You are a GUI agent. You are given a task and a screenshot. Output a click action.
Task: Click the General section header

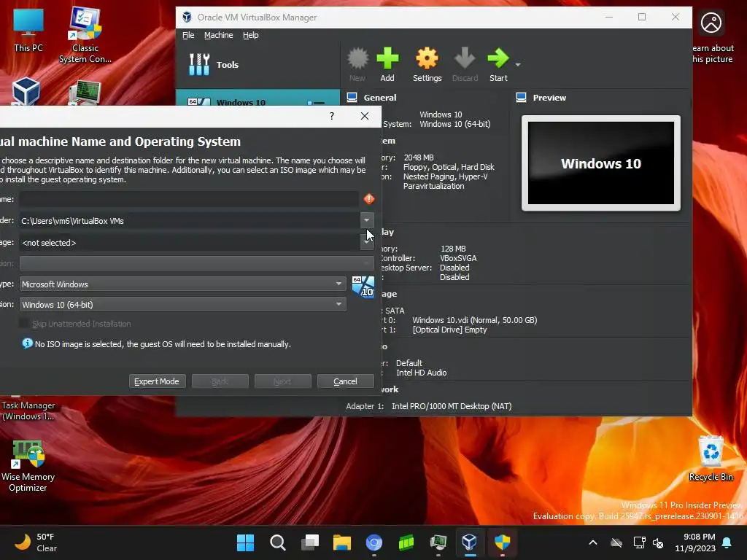(379, 98)
